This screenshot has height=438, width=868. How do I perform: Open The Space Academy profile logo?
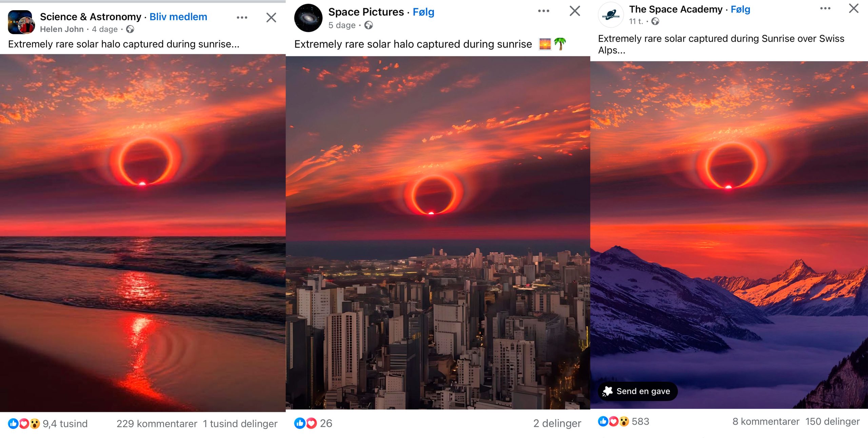coord(611,15)
